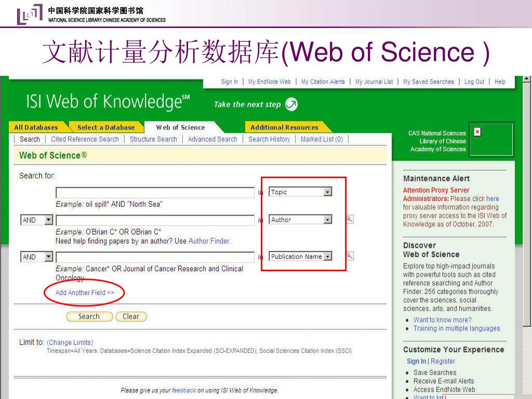Click the scrollbar up arrow

pos(527,79)
